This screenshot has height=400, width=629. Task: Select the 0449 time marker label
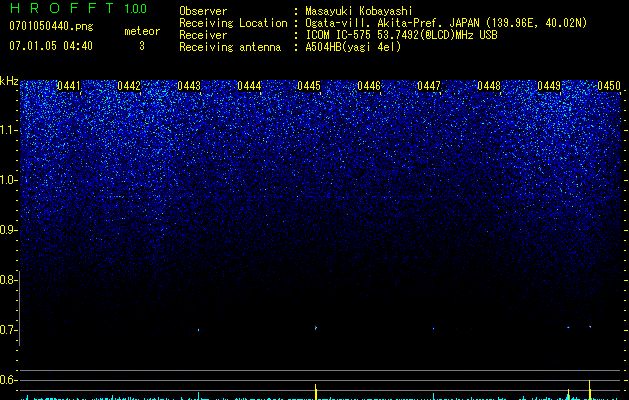coord(548,86)
